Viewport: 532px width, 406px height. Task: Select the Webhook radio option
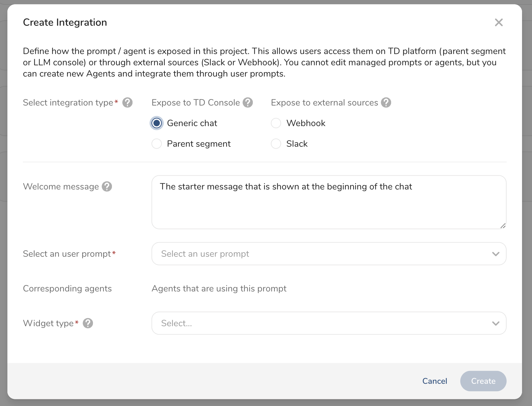tap(276, 123)
